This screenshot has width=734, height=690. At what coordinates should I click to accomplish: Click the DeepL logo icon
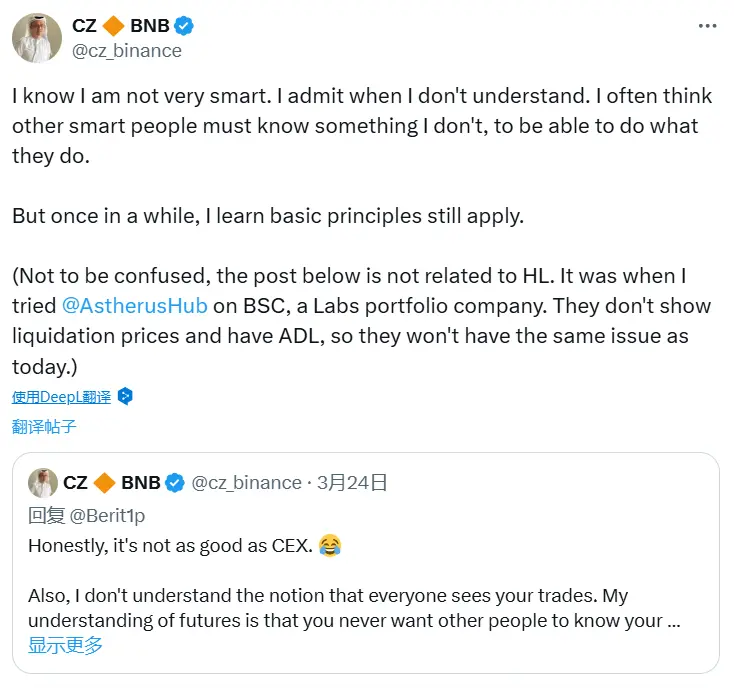pyautogui.click(x=125, y=396)
